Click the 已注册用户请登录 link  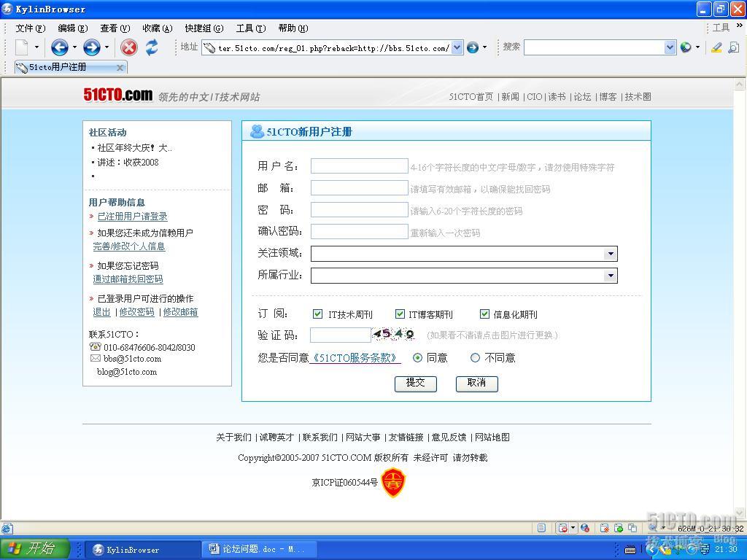[x=133, y=216]
